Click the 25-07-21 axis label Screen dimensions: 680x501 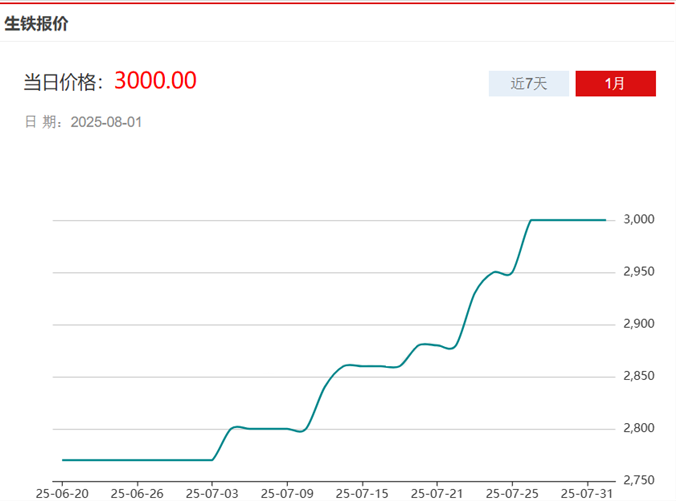coord(437,494)
